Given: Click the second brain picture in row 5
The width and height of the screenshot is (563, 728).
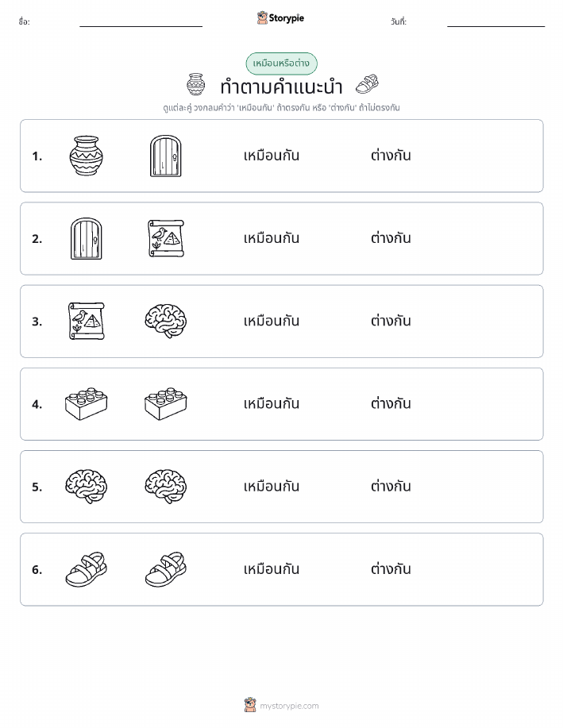Looking at the screenshot, I should [166, 486].
